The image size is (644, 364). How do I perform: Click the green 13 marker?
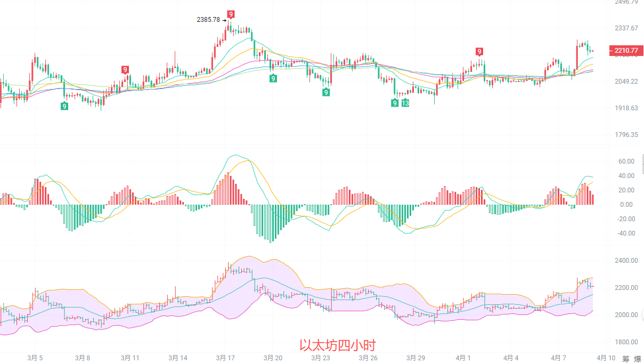pos(405,103)
